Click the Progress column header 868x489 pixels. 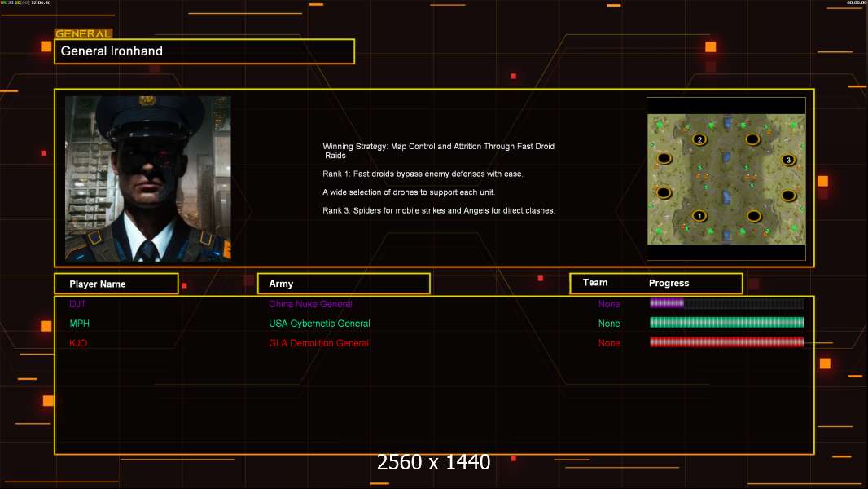(x=669, y=283)
